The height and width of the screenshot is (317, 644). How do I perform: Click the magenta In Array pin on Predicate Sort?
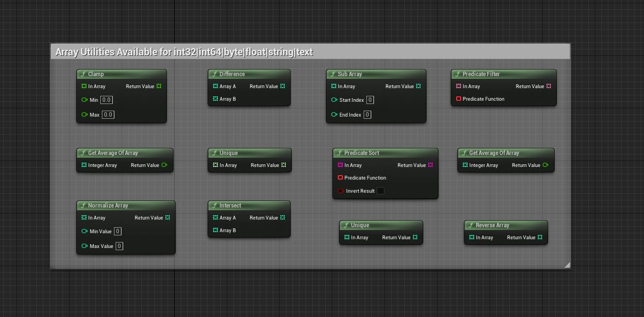[340, 165]
